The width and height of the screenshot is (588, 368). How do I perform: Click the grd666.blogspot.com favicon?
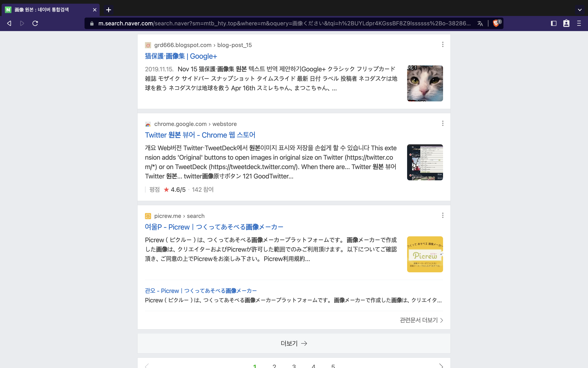[x=148, y=45]
